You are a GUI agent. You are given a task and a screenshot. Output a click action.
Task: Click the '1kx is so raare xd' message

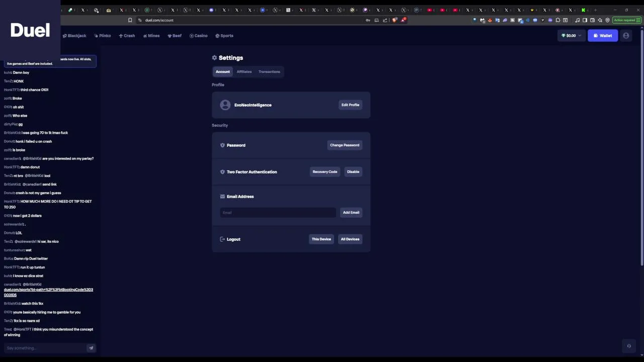pos(27,320)
